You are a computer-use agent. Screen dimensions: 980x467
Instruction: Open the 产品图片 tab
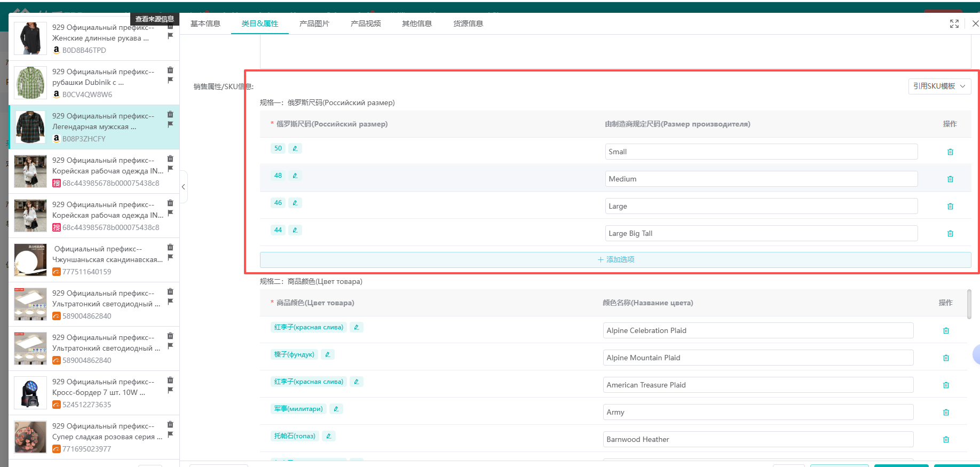[x=314, y=23]
